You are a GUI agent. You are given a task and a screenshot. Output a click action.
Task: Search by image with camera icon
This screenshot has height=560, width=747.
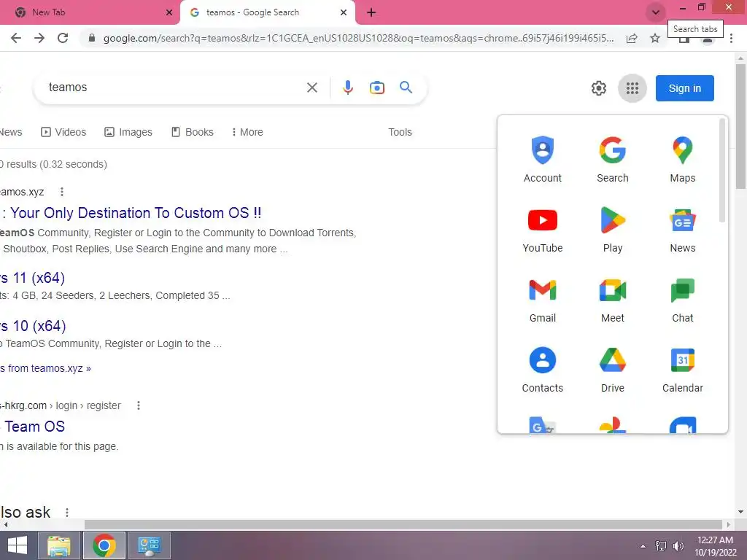(x=377, y=87)
